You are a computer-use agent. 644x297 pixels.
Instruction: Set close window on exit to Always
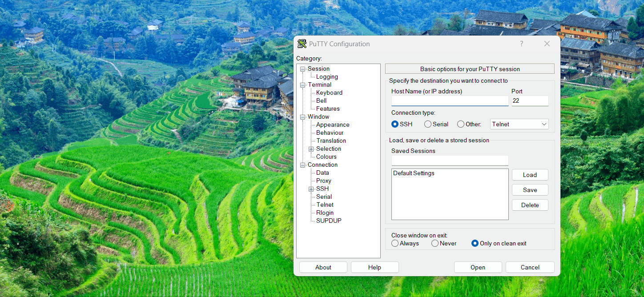(x=395, y=244)
